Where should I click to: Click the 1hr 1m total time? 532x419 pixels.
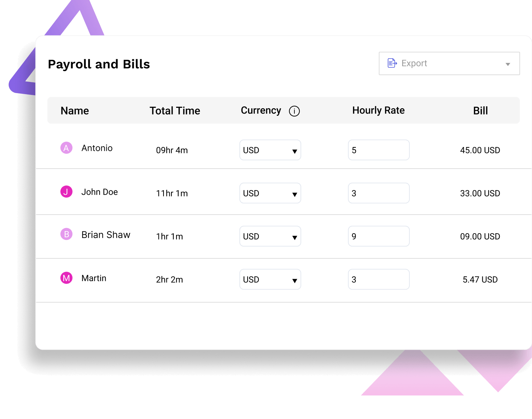170,236
